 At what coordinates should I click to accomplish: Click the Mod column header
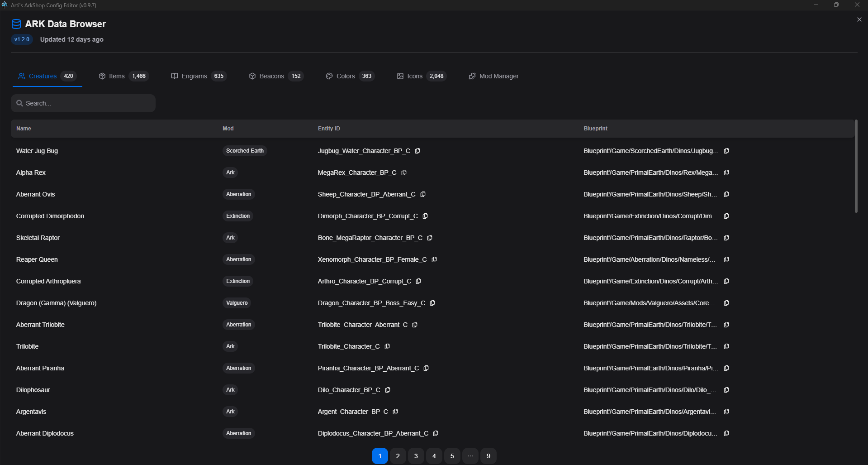point(228,129)
